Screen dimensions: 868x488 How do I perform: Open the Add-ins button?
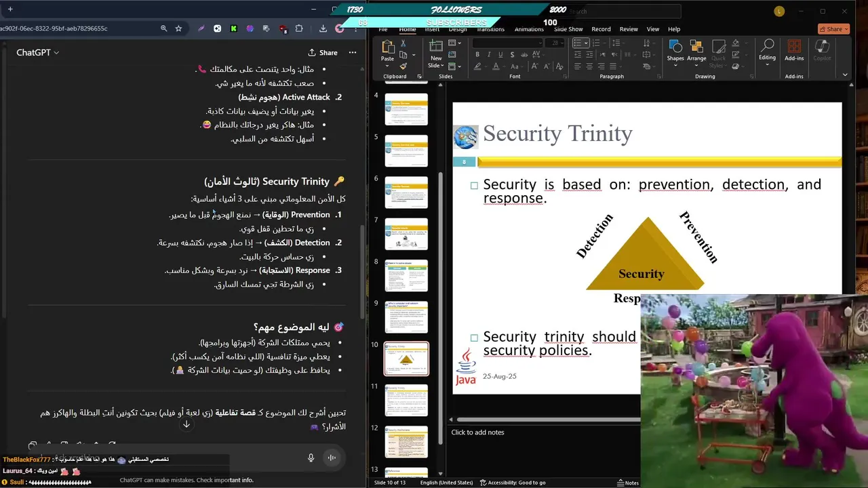[794, 51]
